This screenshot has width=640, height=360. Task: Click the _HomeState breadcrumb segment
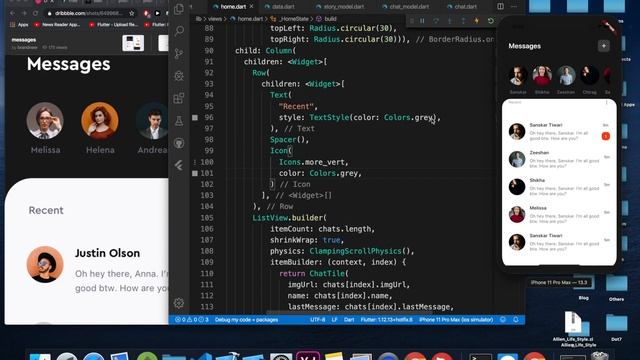click(x=290, y=19)
